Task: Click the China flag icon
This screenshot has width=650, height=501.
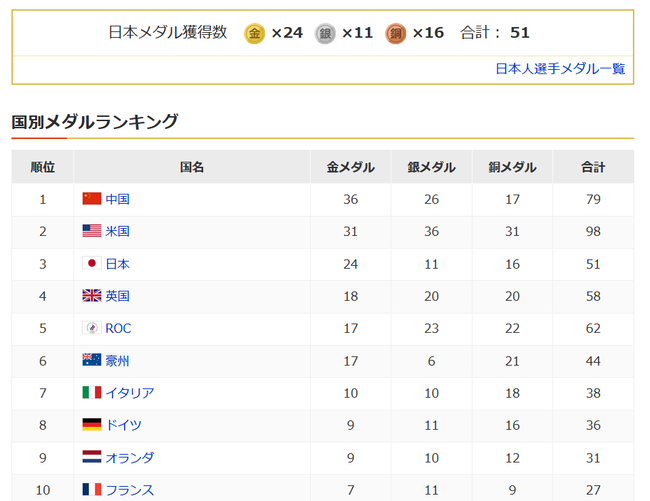Action: (x=92, y=199)
